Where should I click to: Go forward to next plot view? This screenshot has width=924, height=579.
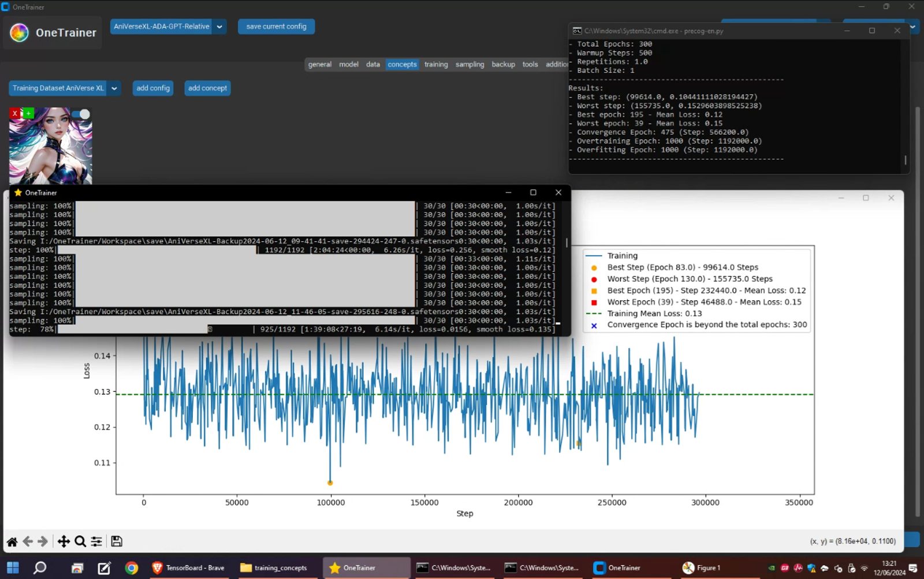coord(43,541)
